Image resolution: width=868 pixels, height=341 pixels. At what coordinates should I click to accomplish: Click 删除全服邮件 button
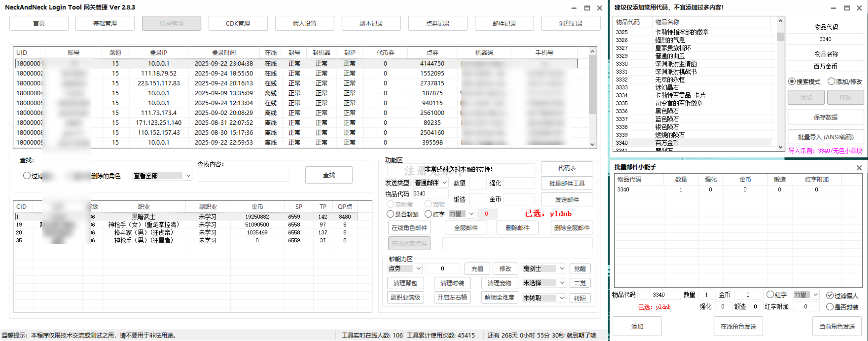[572, 228]
